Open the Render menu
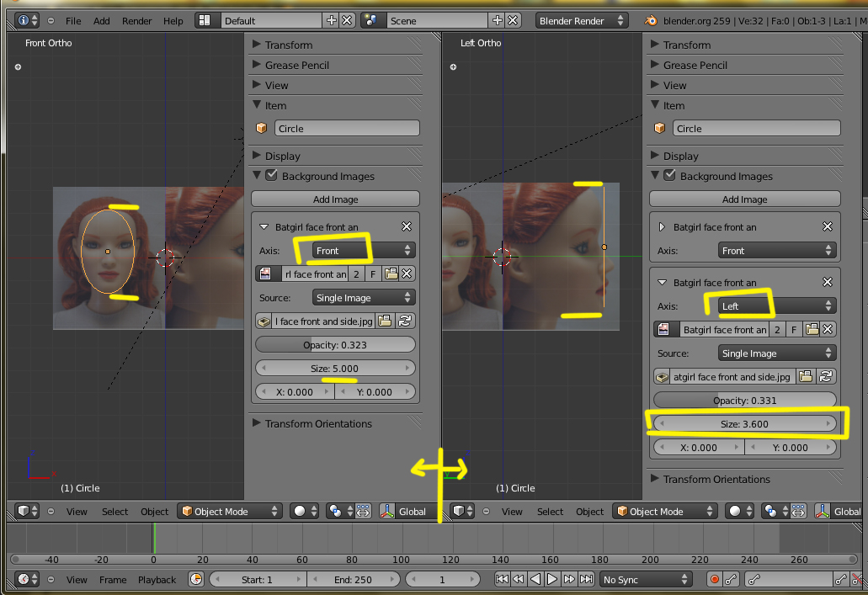 click(136, 20)
